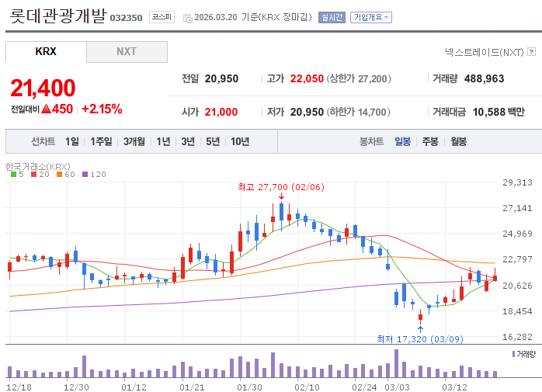Click the red 20-day moving average swatch

pos(34,175)
